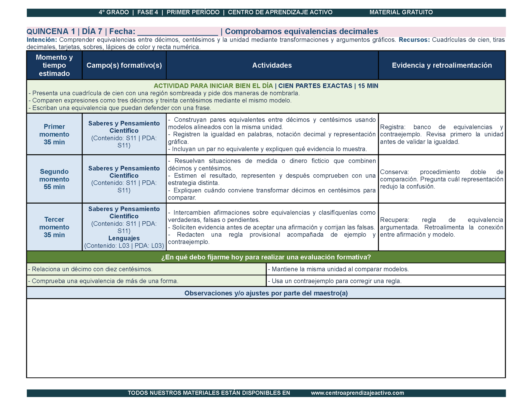Click 'Comprueba una equivalencia' criterion cell

(147, 281)
